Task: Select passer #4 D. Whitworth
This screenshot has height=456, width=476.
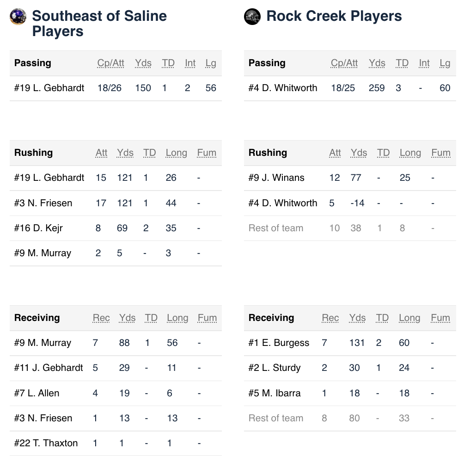Action: pyautogui.click(x=283, y=88)
